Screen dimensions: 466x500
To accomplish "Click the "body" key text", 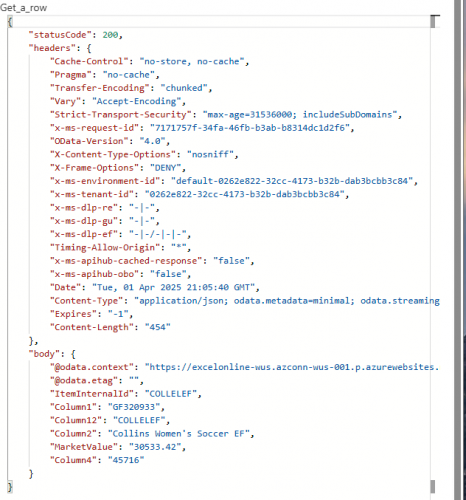I will tap(46, 354).
